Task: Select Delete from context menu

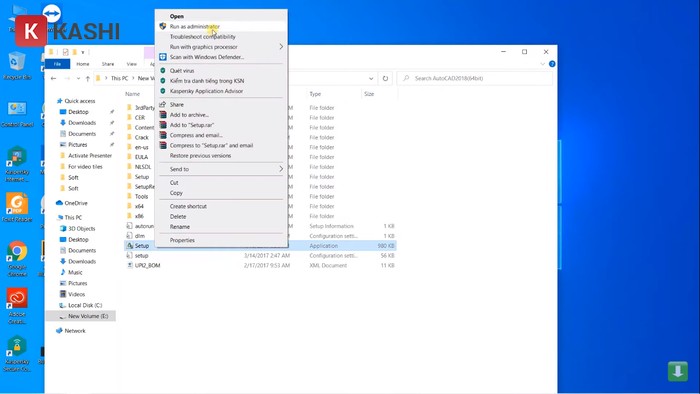Action: 221,216
